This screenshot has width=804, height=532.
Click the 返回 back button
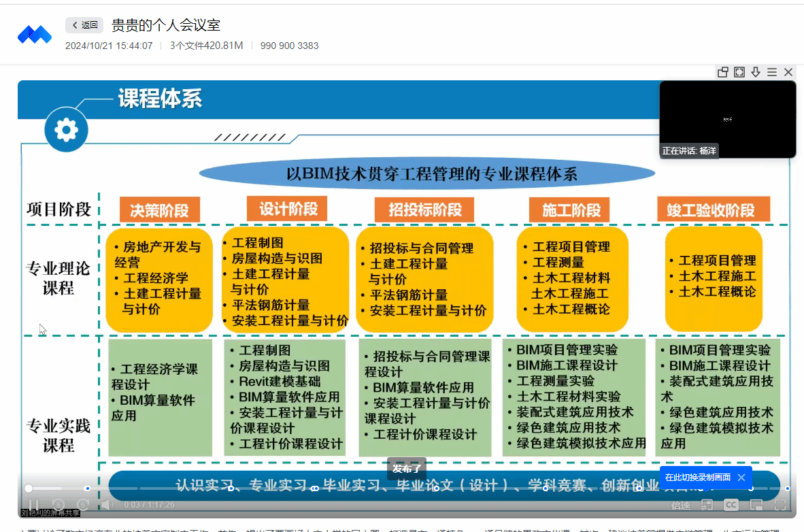tap(84, 25)
